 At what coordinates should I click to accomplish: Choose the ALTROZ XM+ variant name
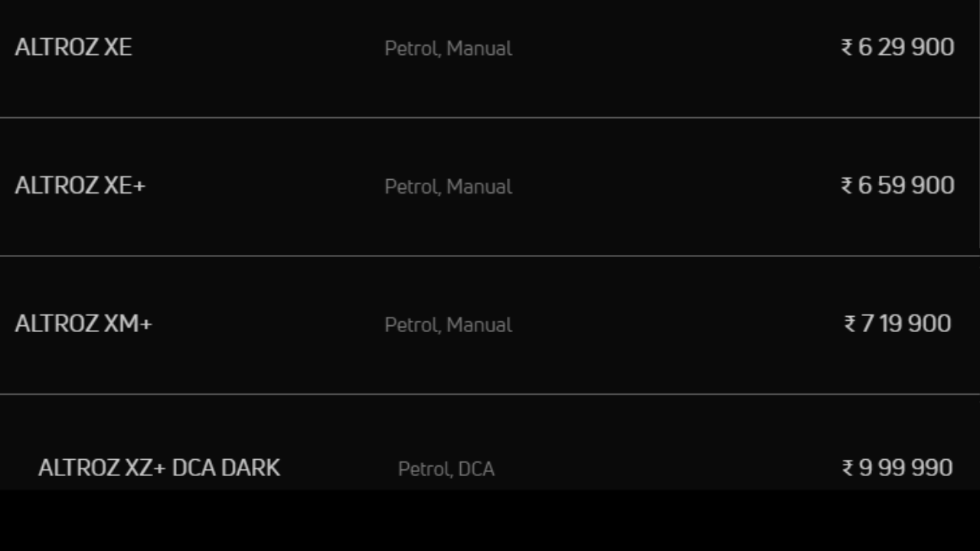83,324
